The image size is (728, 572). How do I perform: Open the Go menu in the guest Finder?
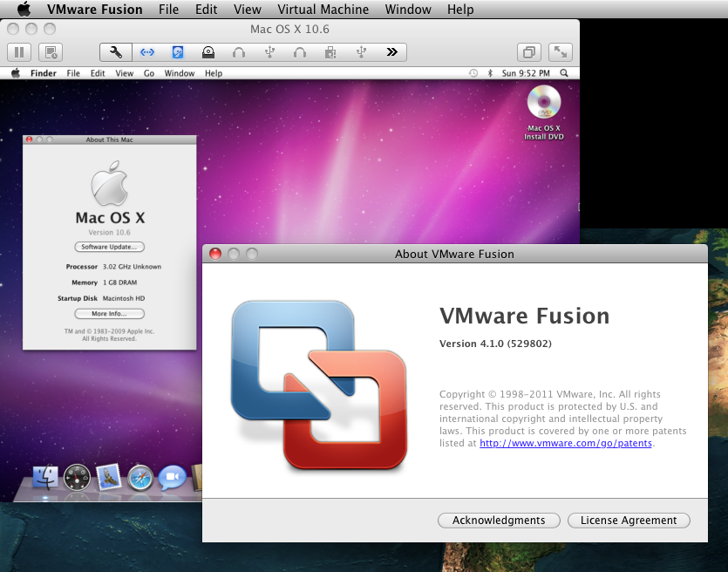(x=149, y=74)
